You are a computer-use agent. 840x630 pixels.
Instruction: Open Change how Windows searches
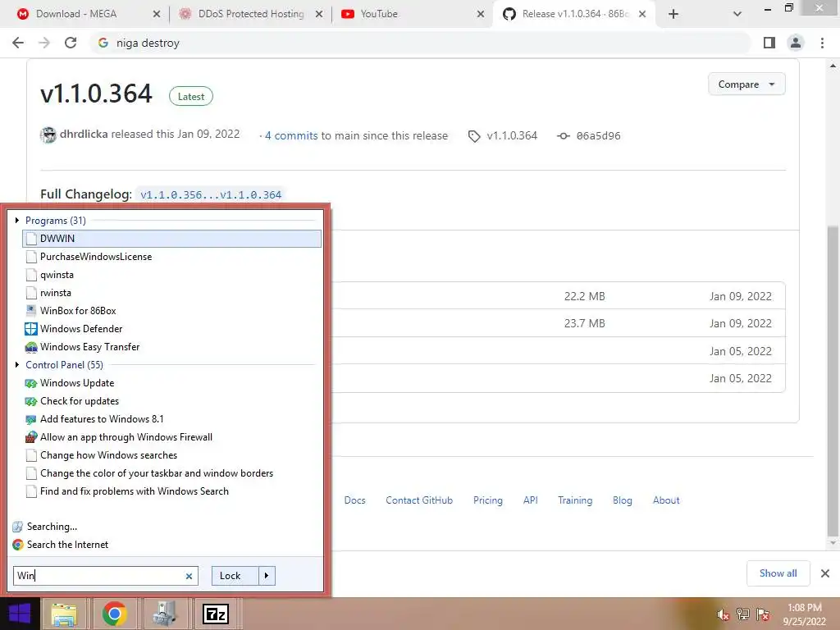coord(171,454)
